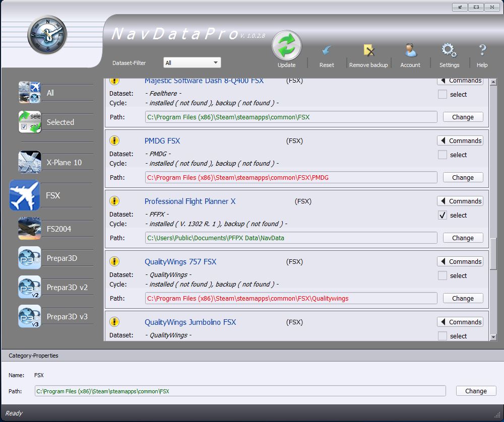Image resolution: width=504 pixels, height=422 pixels.
Task: Click warning icon next to PMDG FSX
Action: [114, 140]
